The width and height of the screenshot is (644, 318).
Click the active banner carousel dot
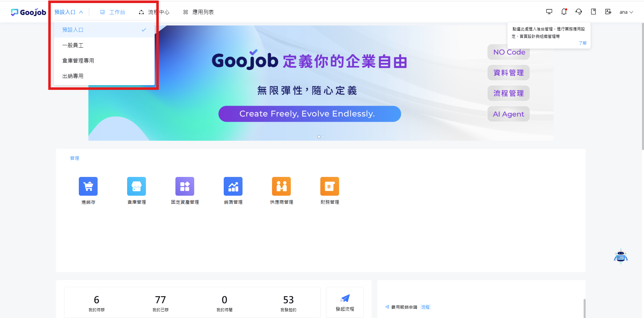319,137
